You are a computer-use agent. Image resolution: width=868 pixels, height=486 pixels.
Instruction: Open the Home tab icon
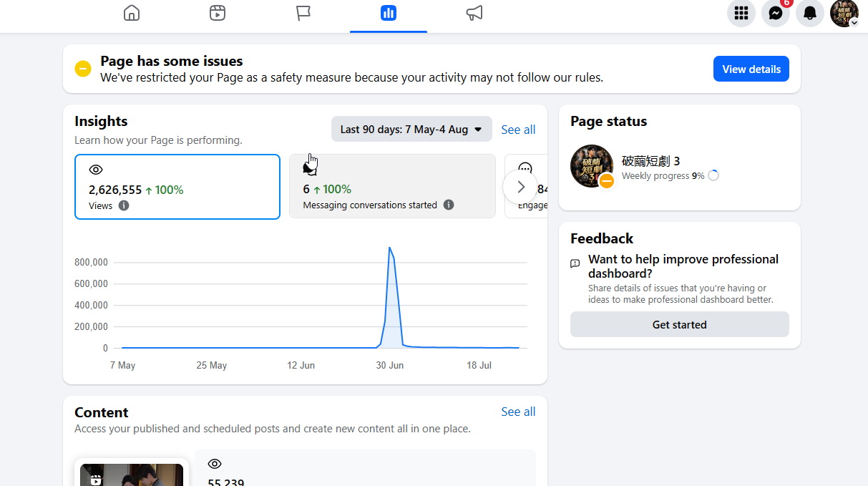pyautogui.click(x=132, y=13)
